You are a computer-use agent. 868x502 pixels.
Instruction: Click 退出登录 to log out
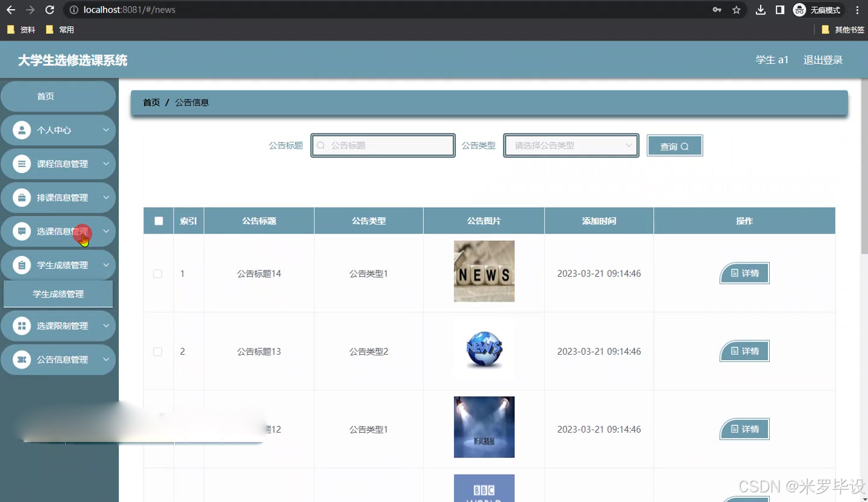click(823, 60)
